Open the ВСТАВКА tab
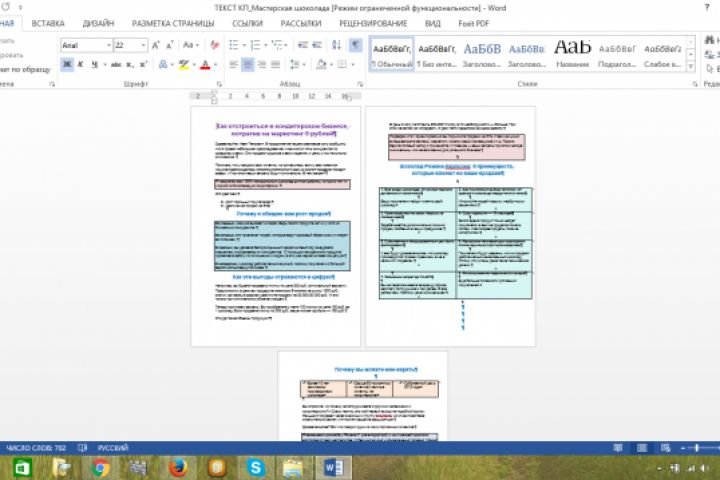 click(48, 23)
